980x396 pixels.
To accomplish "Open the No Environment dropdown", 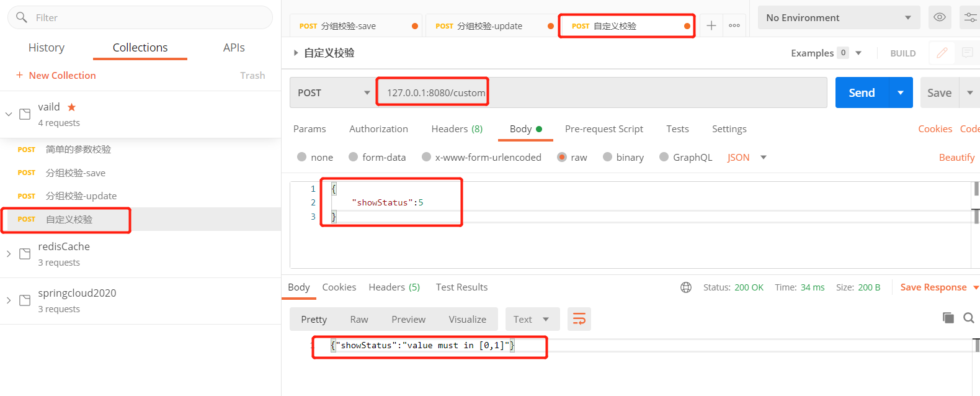I will click(839, 17).
